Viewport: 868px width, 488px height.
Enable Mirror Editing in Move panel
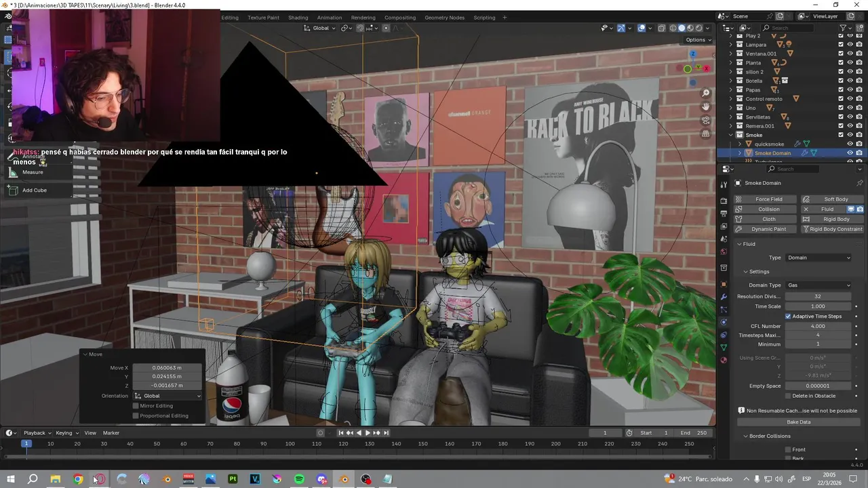(x=136, y=406)
